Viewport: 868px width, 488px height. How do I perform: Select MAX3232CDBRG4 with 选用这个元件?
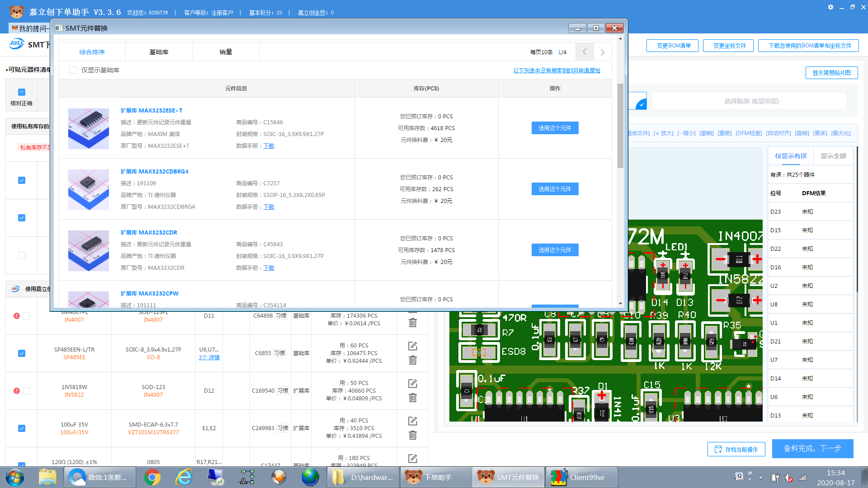pyautogui.click(x=555, y=189)
